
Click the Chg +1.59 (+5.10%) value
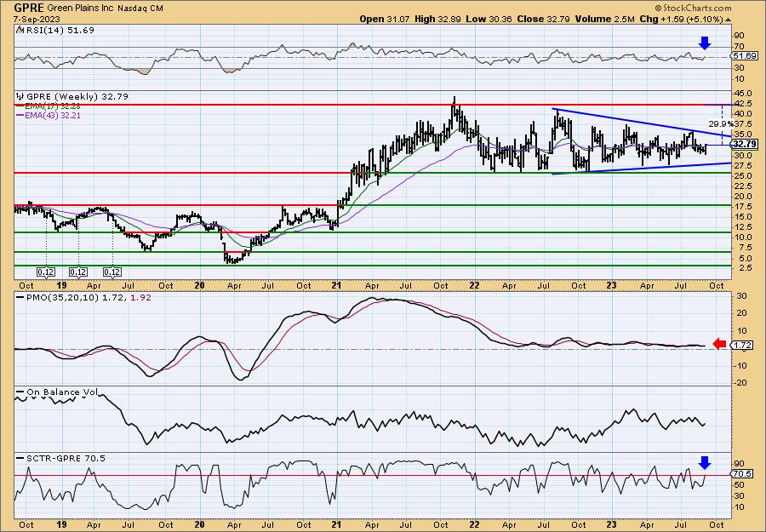[682, 19]
